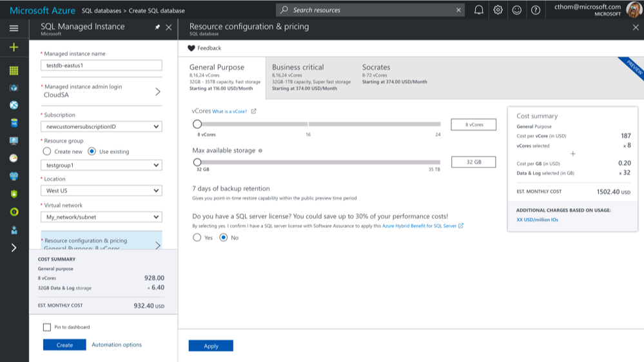This screenshot has height=362, width=644.
Task: Open Resource groups cube icon
Action: pos(14,88)
